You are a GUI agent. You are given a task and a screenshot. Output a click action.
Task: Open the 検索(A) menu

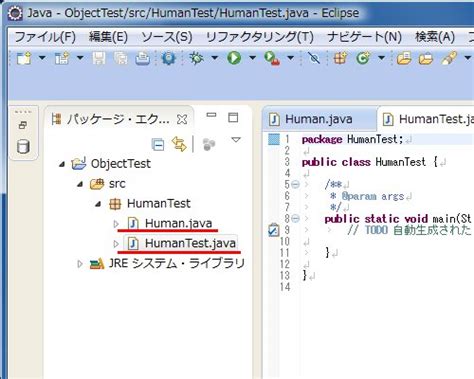coord(435,37)
